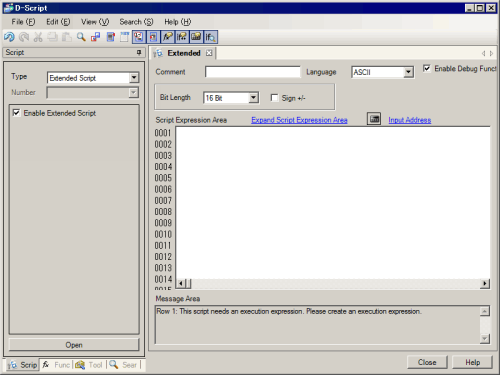Uncheck Enable Extended Script checkbox
The height and width of the screenshot is (375, 500).
16,113
